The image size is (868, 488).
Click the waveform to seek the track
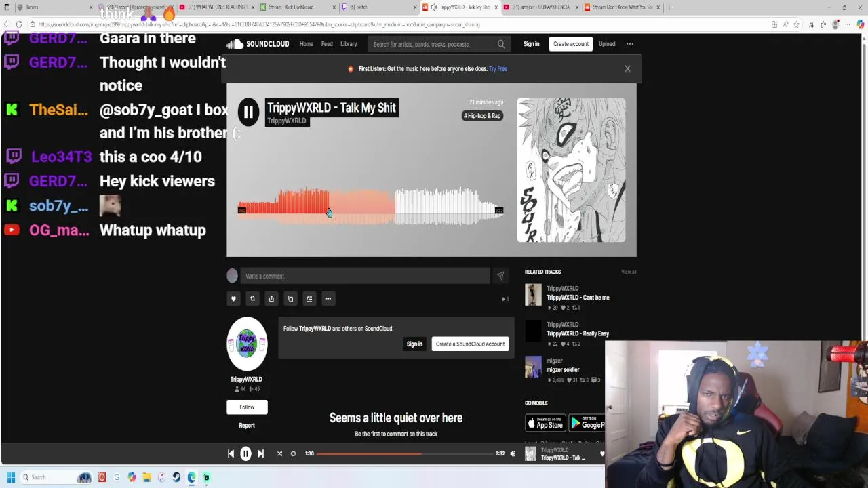tap(370, 205)
